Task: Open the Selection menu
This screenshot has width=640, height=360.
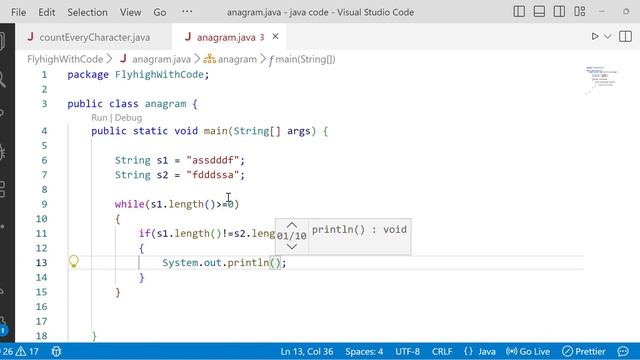Action: tap(87, 12)
